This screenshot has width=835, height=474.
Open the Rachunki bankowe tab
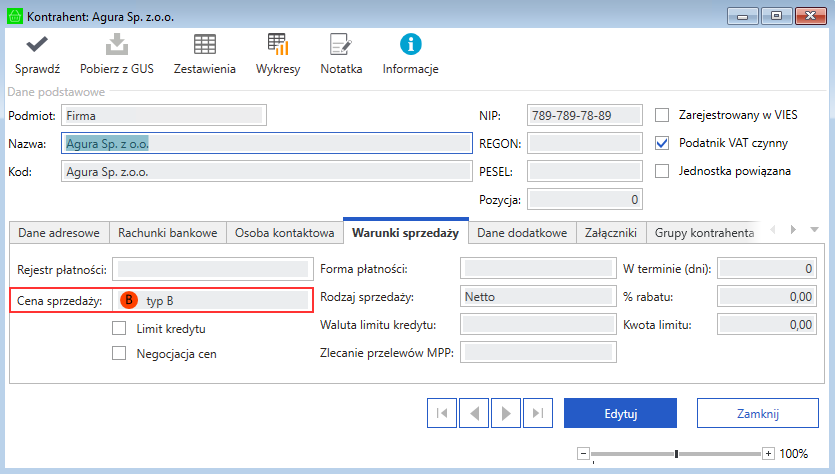pos(167,233)
